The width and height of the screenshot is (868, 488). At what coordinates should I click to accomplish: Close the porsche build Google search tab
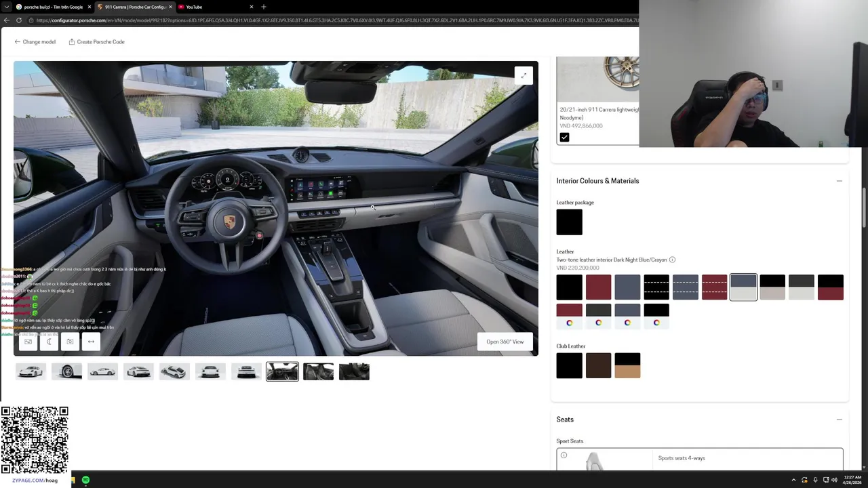tap(89, 7)
